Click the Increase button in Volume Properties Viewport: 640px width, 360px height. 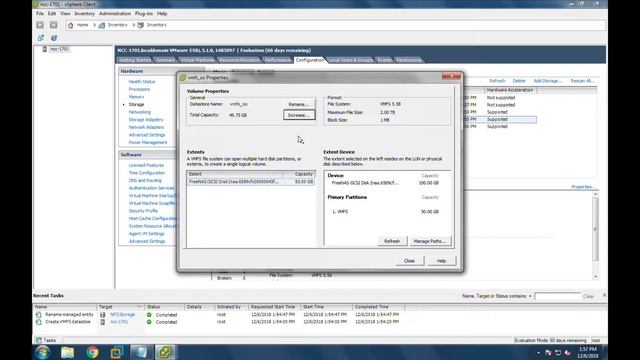tap(299, 115)
